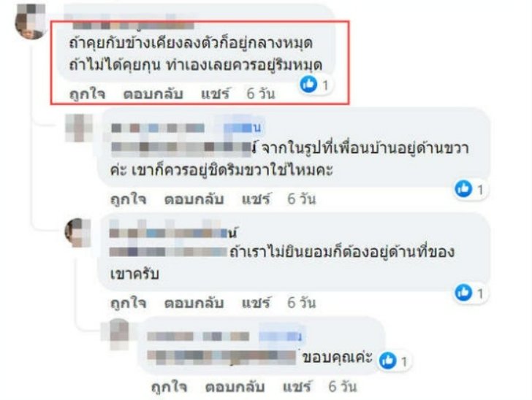This screenshot has height=400, width=532.
Task: Click like reaction icon on ด้านขวา reply
Action: click(x=463, y=188)
